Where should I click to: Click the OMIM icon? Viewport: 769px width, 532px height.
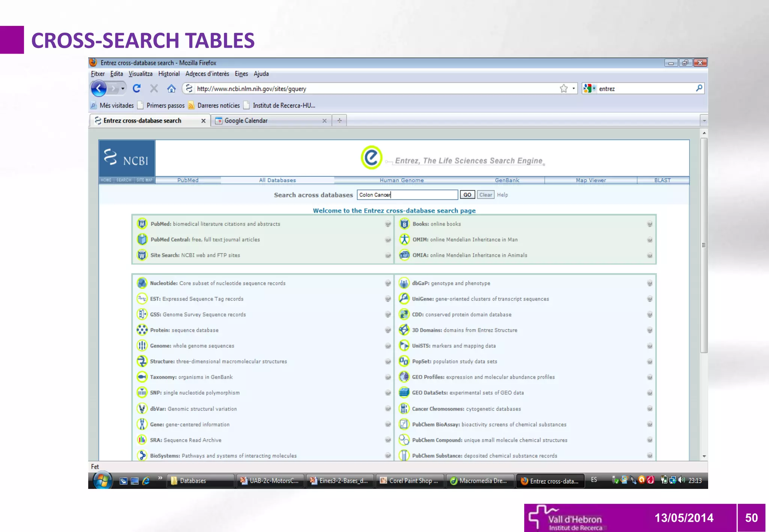404,239
